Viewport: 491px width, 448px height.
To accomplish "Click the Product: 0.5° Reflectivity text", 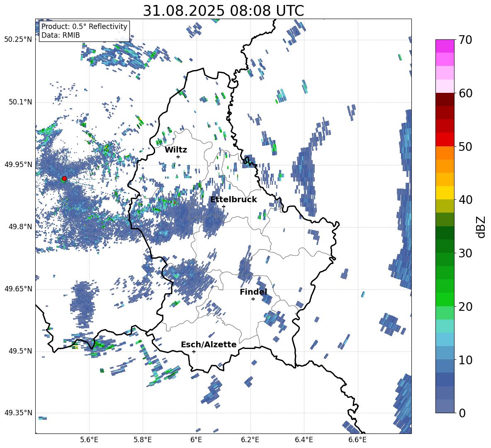I will (x=85, y=26).
